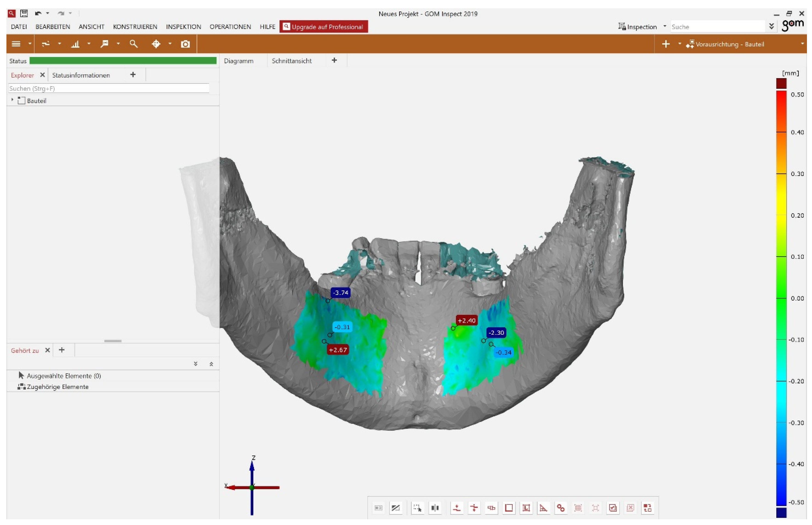Click the magnifier search icon in toolbar
This screenshot has width=812, height=525.
point(133,44)
